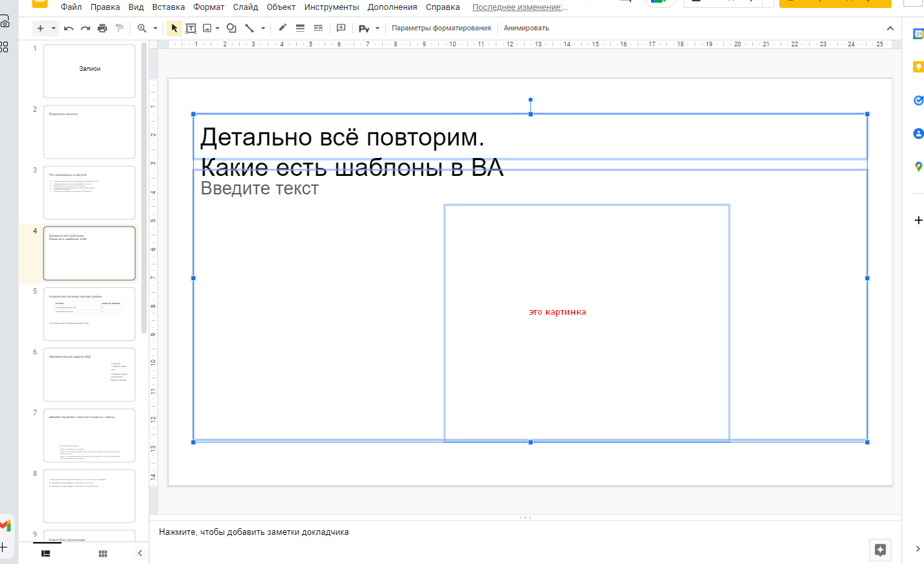Click the red text это картинка

click(557, 312)
